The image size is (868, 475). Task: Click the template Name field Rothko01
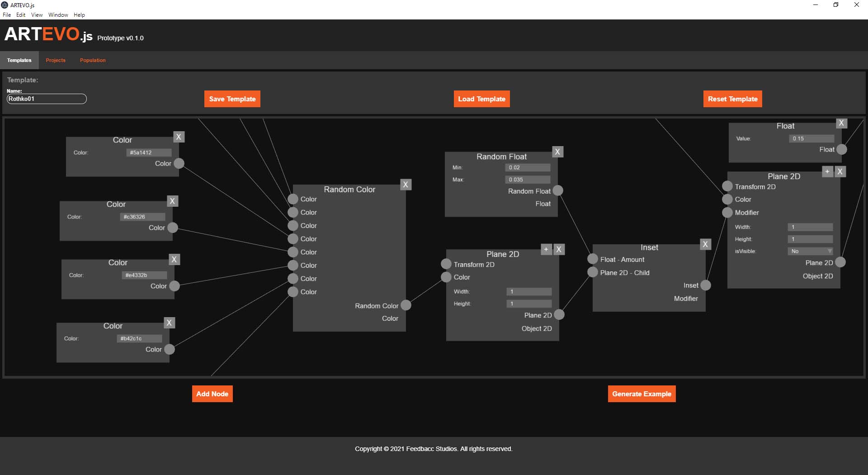click(x=47, y=99)
